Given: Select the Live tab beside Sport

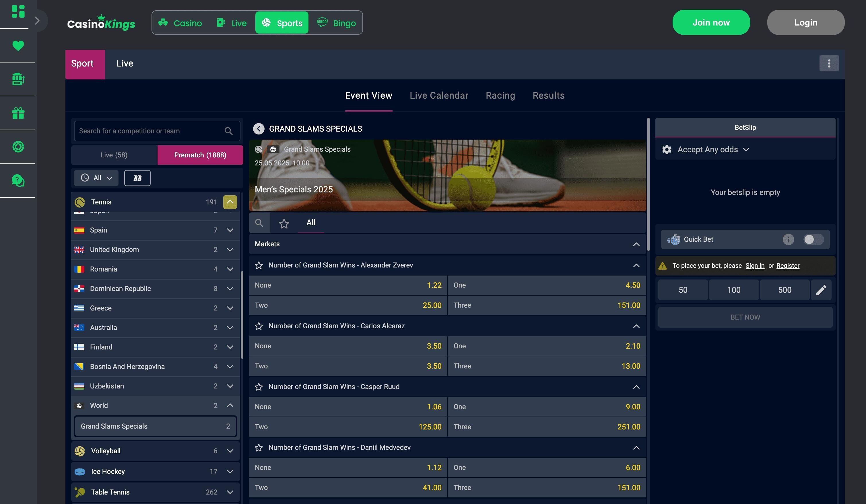Looking at the screenshot, I should coord(125,64).
